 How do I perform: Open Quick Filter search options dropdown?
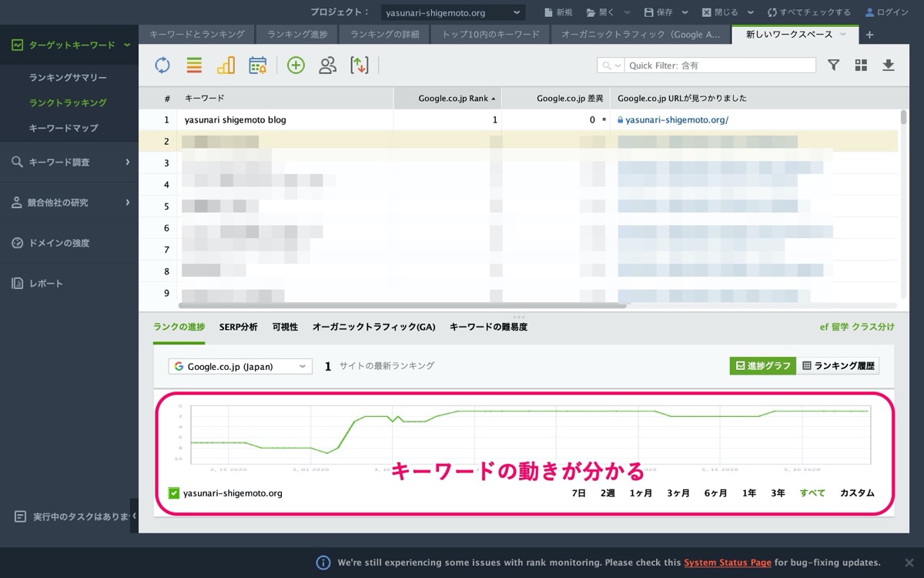click(611, 66)
